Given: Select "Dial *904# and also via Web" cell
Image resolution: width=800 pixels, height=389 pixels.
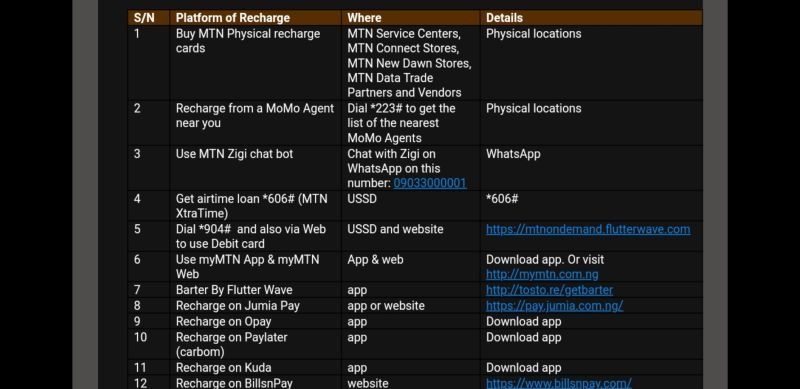Looking at the screenshot, I should click(x=256, y=236).
